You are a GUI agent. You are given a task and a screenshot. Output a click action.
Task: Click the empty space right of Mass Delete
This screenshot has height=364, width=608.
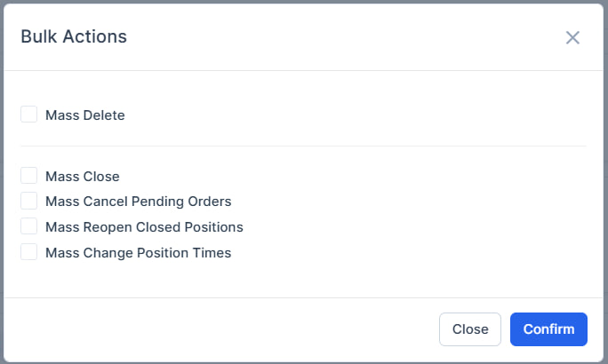tap(356, 115)
